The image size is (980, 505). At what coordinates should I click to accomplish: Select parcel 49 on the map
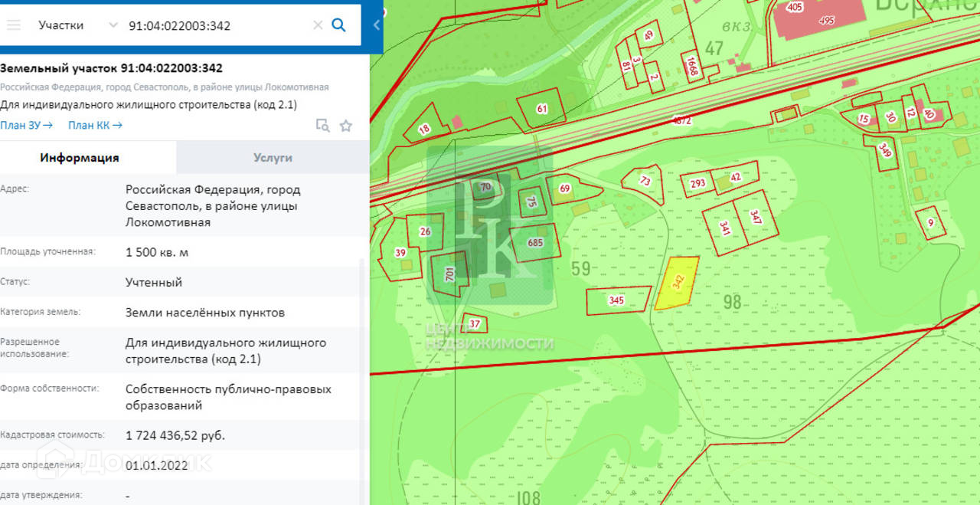click(x=648, y=35)
